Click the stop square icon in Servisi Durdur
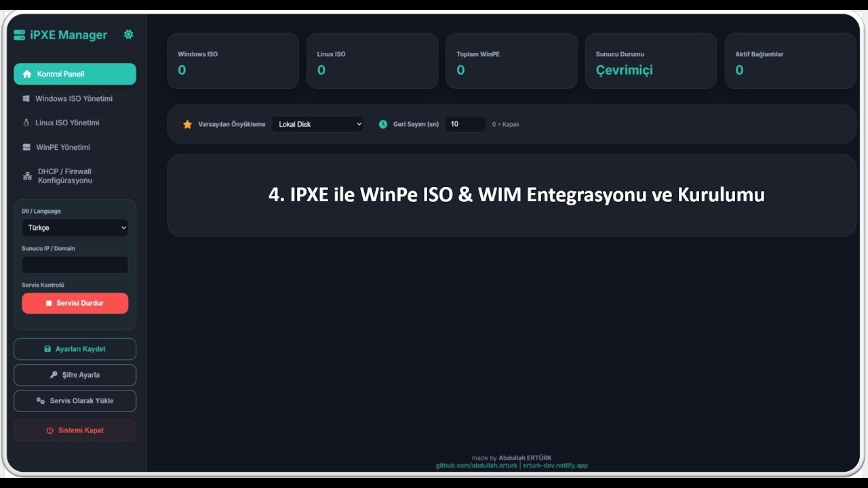The width and height of the screenshot is (868, 488). click(49, 303)
